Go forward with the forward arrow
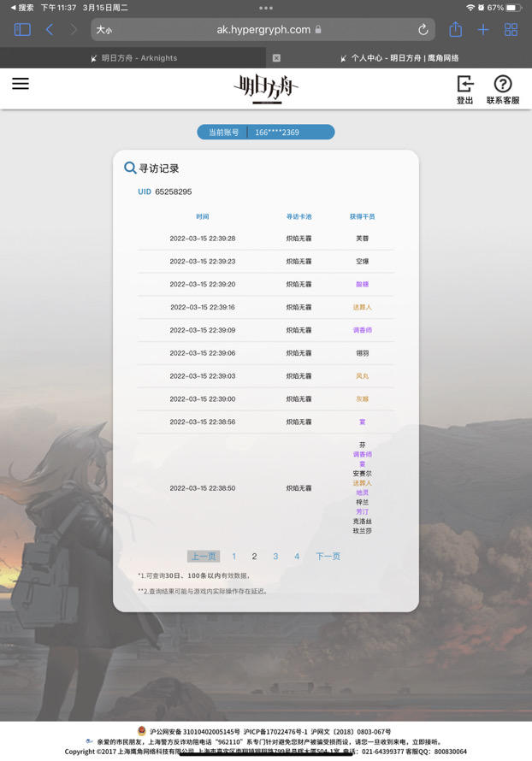The width and height of the screenshot is (532, 761). 74,30
